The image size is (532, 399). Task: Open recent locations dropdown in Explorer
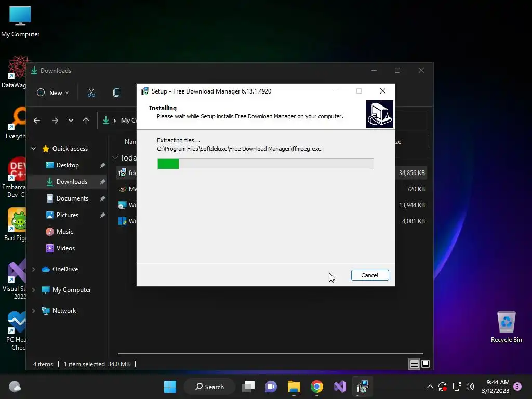point(71,121)
